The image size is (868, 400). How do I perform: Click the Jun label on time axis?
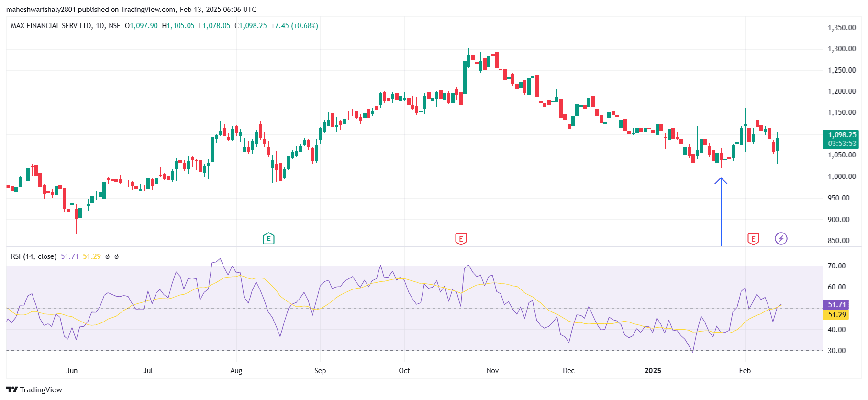(x=72, y=371)
